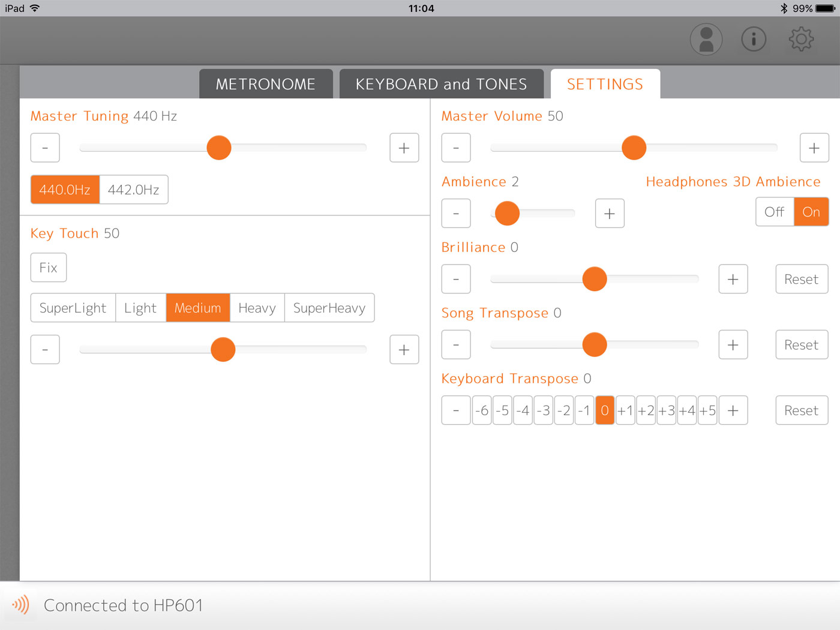
Task: Decrease Keyboard Transpose with minus button
Action: pos(456,410)
